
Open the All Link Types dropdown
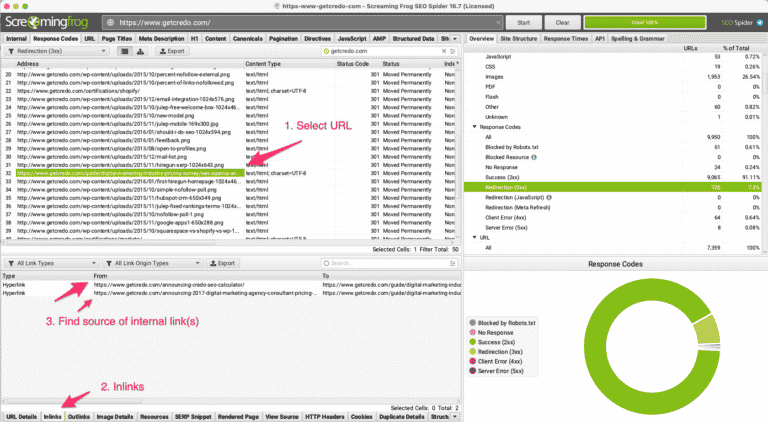coord(51,263)
